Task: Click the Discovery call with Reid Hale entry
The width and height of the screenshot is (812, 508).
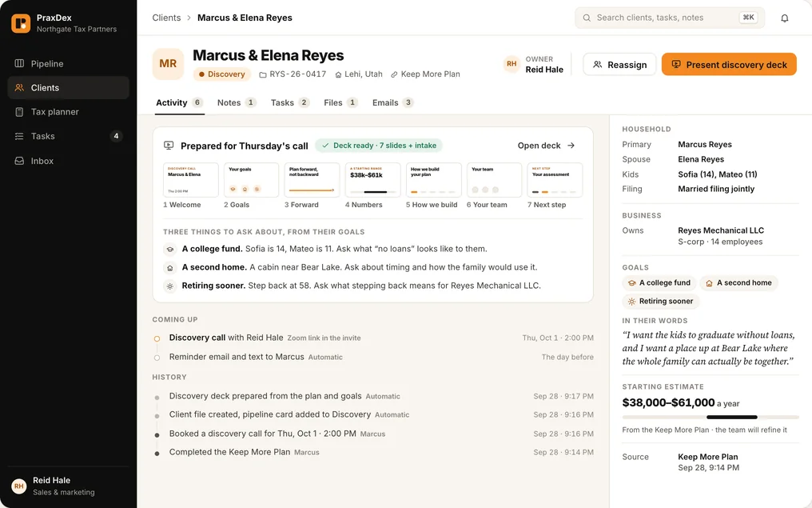Action: coord(373,338)
